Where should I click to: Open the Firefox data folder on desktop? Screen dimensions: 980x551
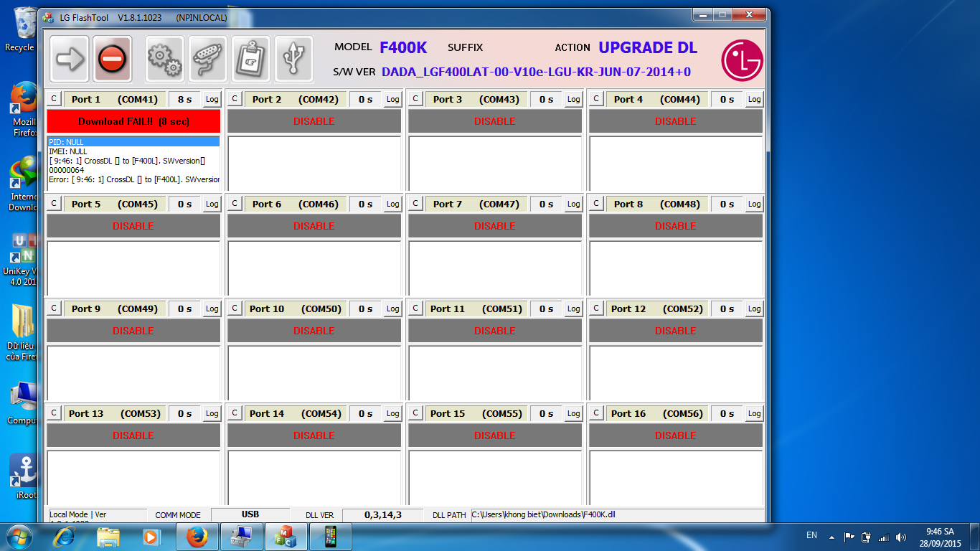[x=22, y=332]
